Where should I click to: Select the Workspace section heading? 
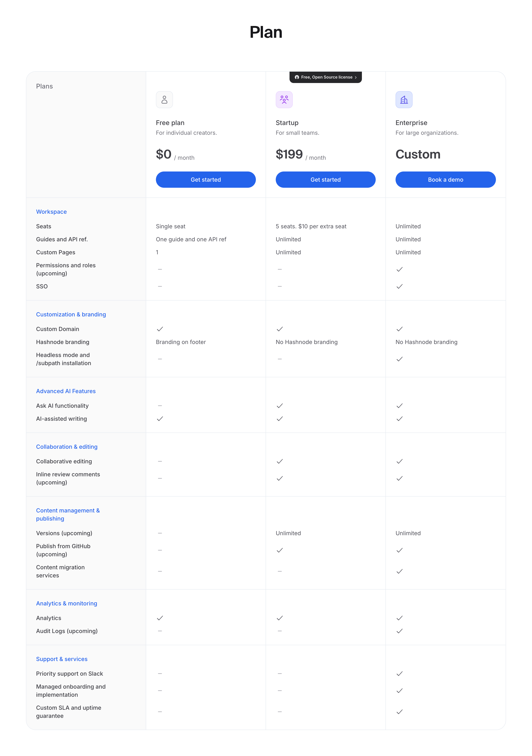[x=51, y=212]
